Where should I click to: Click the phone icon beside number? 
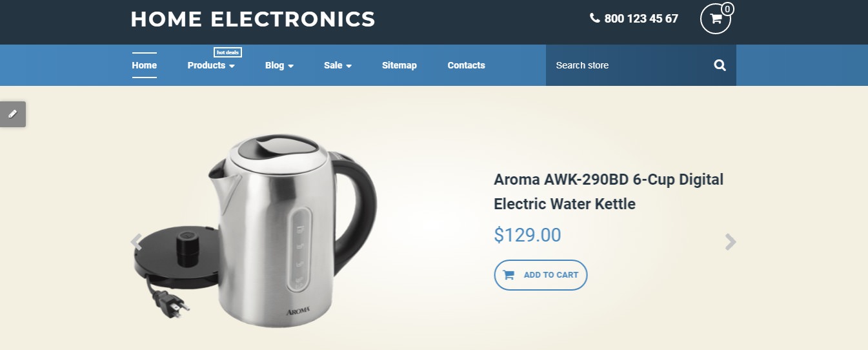click(x=595, y=18)
